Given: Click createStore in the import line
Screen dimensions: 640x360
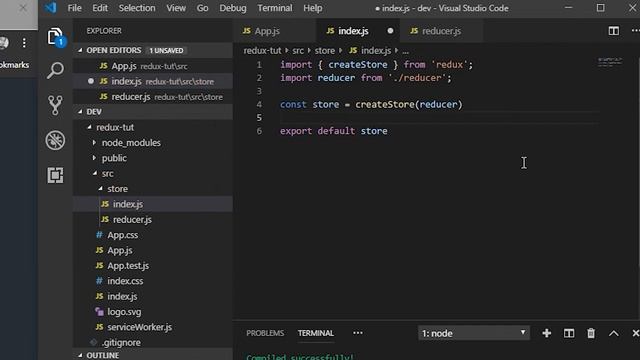Looking at the screenshot, I should click(358, 64).
